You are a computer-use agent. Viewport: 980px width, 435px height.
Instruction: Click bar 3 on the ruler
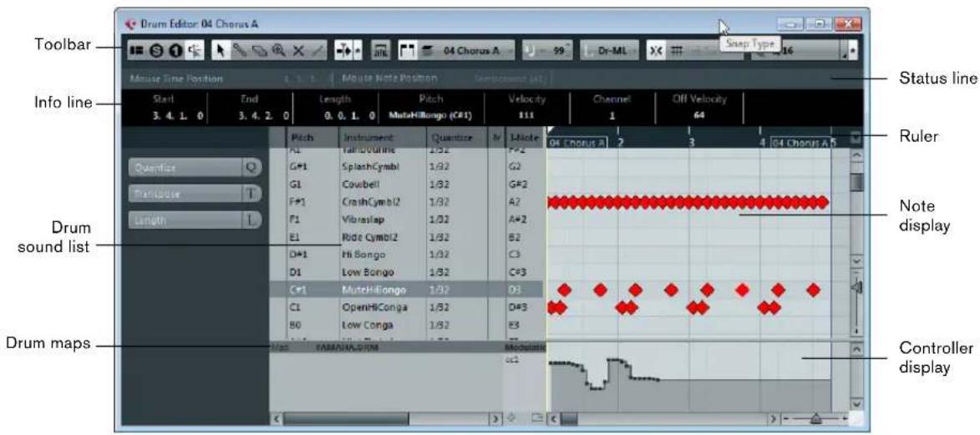pos(691,141)
